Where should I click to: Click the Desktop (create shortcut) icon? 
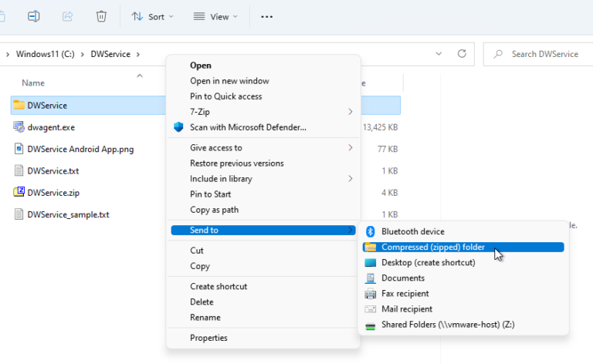click(x=371, y=262)
